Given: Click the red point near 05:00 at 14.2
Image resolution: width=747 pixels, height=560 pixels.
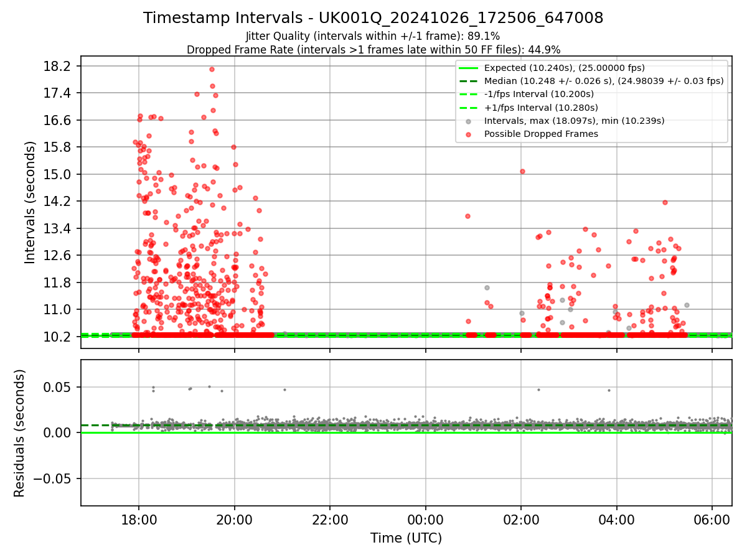Looking at the screenshot, I should click(665, 202).
